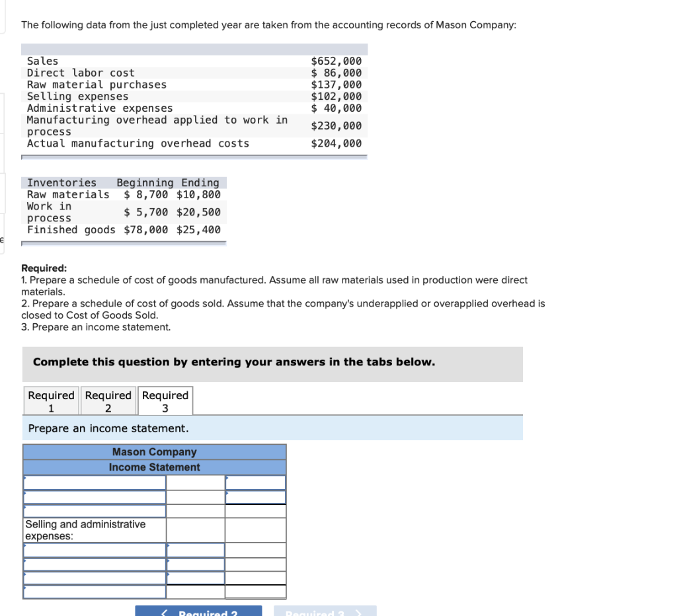Click Work in process beginning value $ 5,700
Viewport: 677px width, 616px height.
(146, 212)
